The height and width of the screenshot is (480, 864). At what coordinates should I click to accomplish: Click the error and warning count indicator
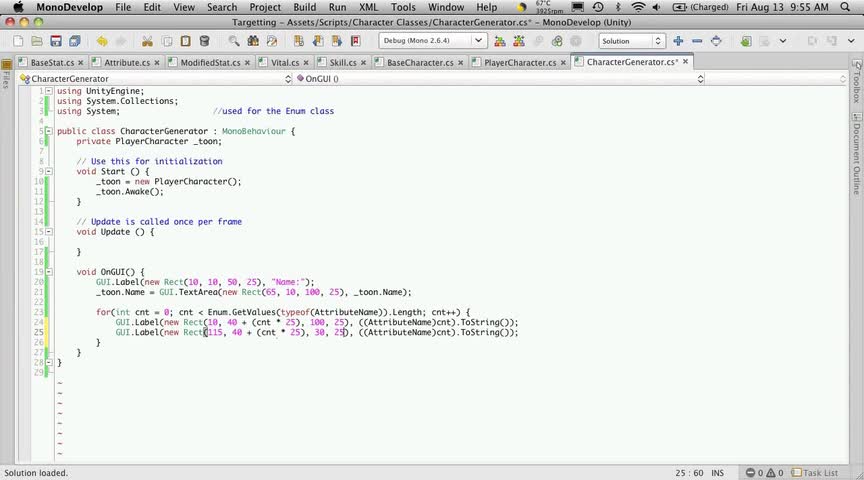(x=764, y=473)
